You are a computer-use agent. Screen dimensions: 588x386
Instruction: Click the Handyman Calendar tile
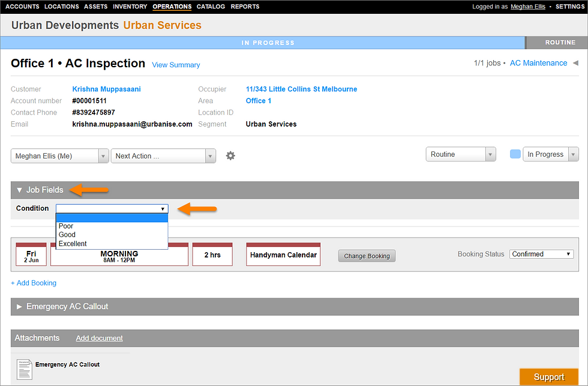tap(283, 255)
